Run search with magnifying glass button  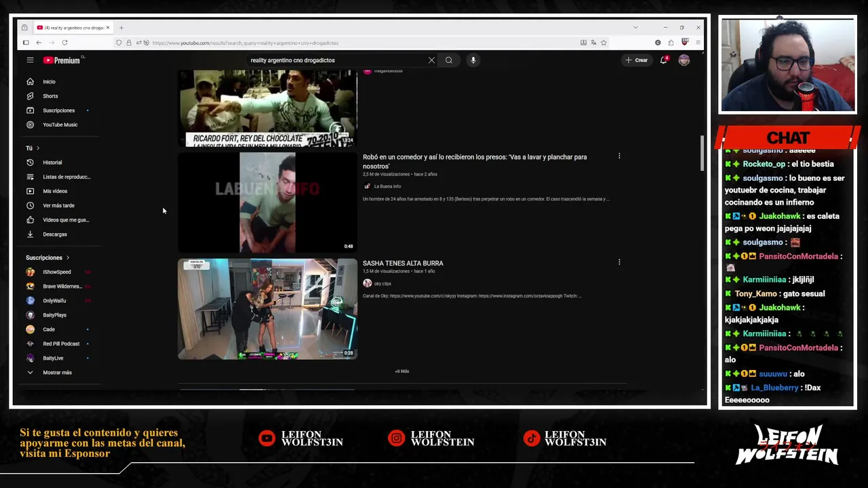pyautogui.click(x=449, y=60)
